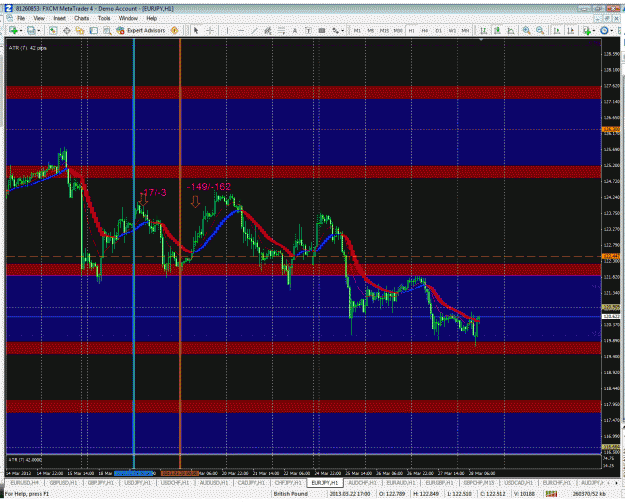Switch to MN timeframe

(x=466, y=30)
